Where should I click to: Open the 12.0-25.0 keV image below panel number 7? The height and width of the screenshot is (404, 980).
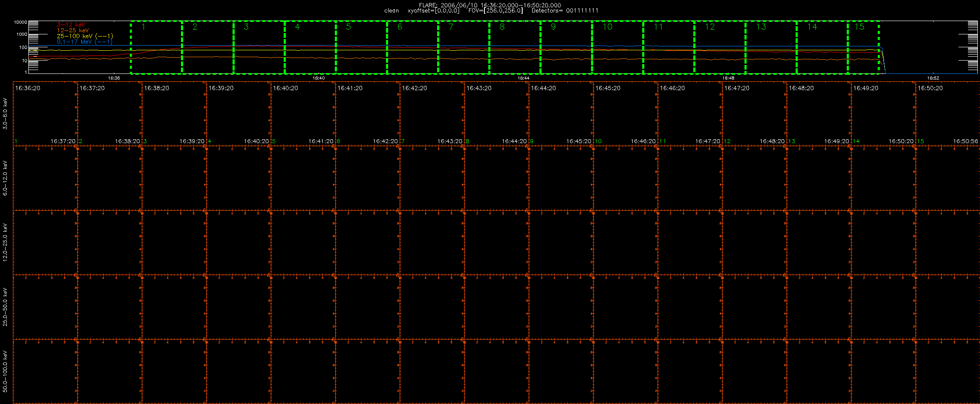click(432, 242)
